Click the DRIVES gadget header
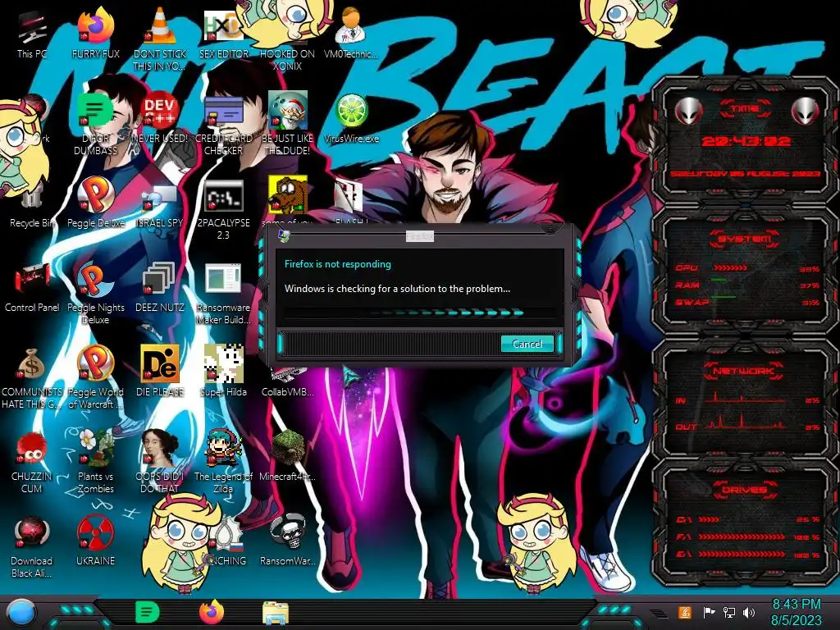 point(744,490)
